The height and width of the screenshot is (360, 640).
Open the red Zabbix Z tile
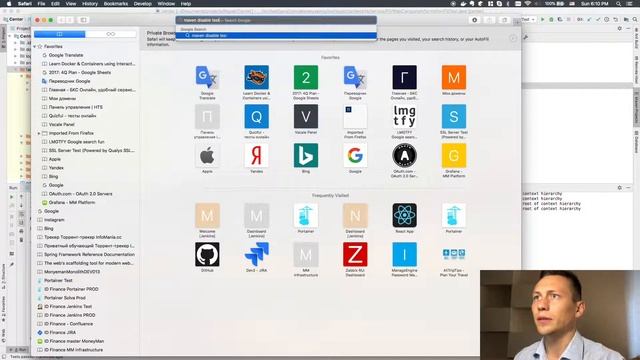pos(355,254)
